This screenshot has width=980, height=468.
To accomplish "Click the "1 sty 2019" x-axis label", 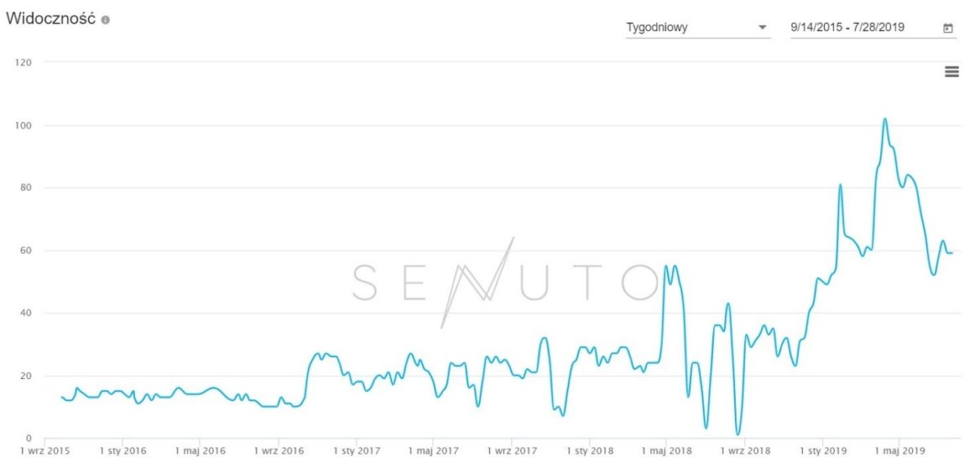I will coord(822,450).
